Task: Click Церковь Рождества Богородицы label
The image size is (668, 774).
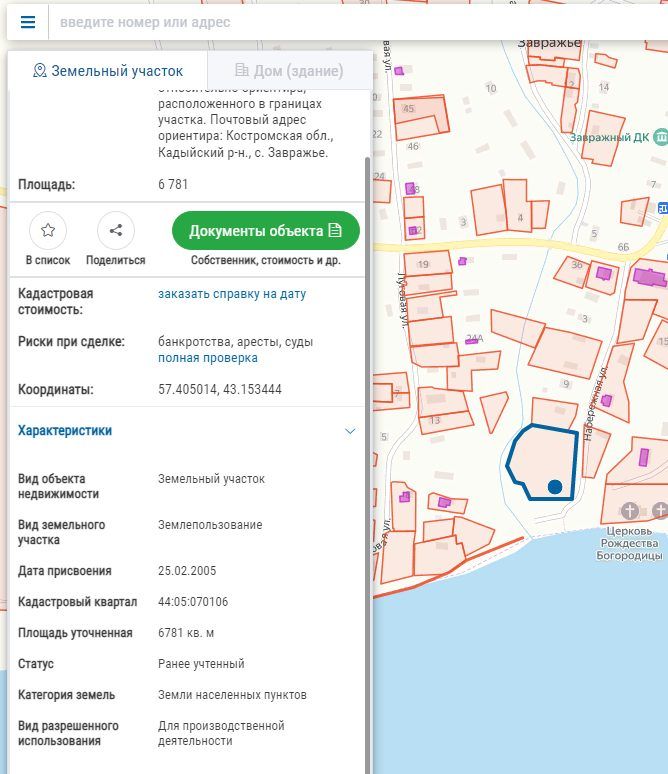Action: pos(629,543)
